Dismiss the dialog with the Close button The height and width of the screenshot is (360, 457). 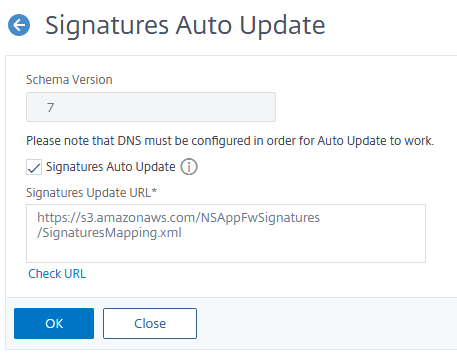tap(150, 323)
